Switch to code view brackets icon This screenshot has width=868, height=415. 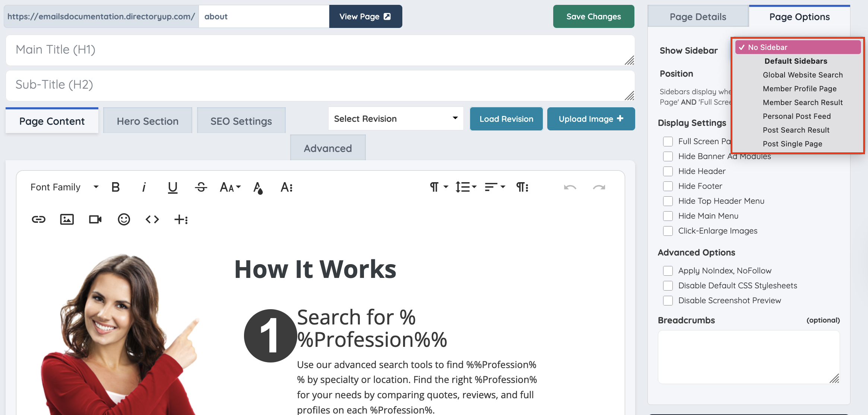pos(152,219)
